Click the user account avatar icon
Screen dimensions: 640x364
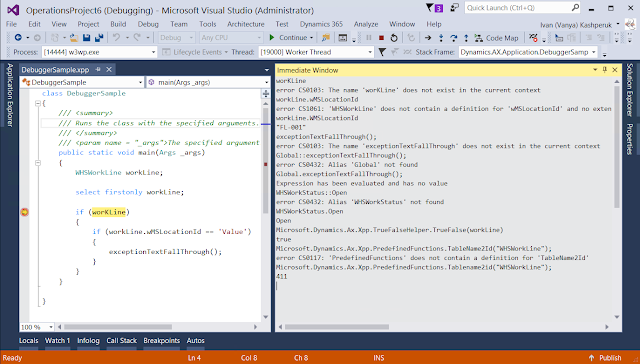pyautogui.click(x=630, y=24)
